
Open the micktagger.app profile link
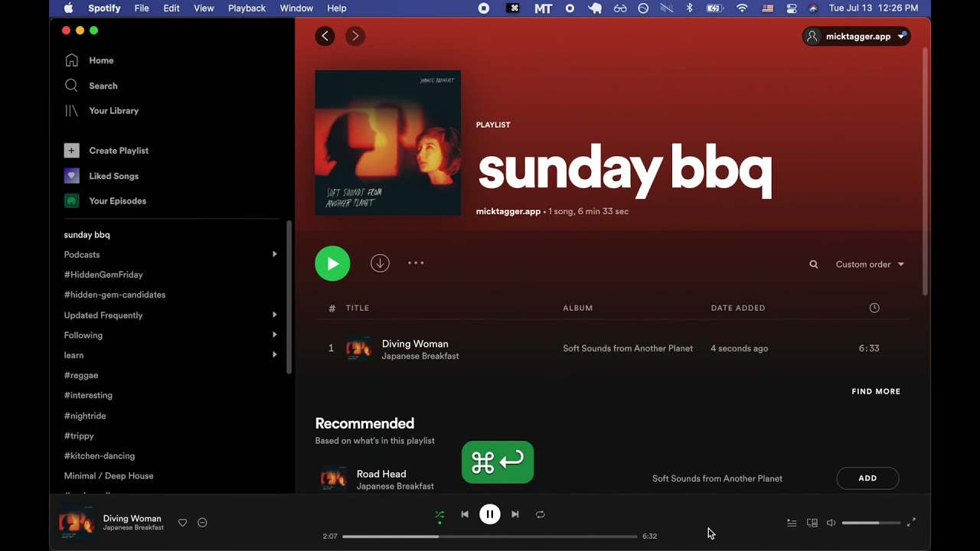click(508, 211)
